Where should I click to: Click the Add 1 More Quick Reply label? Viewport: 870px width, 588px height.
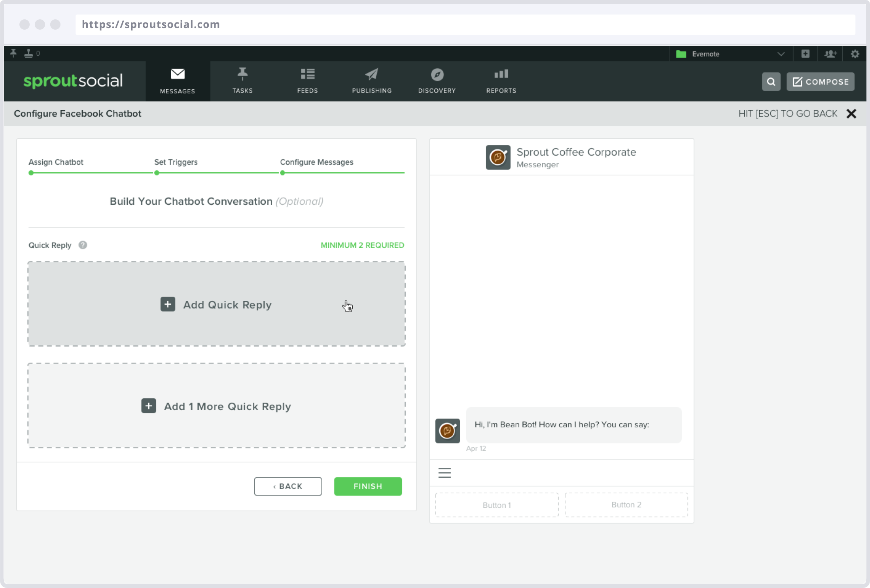click(227, 406)
